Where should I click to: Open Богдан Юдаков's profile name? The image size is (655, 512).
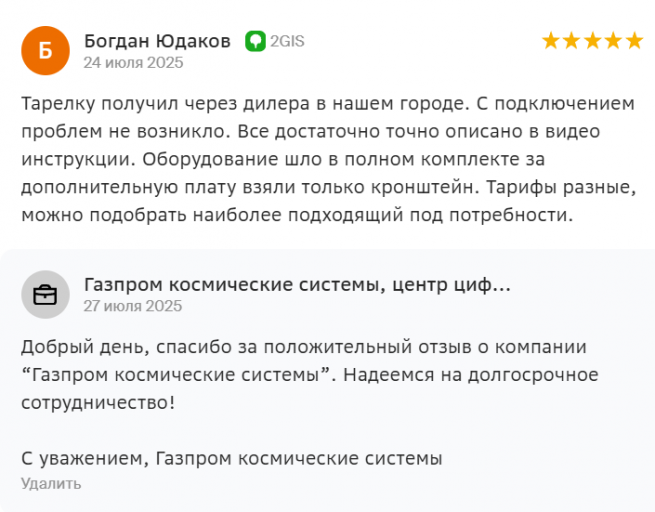[157, 41]
